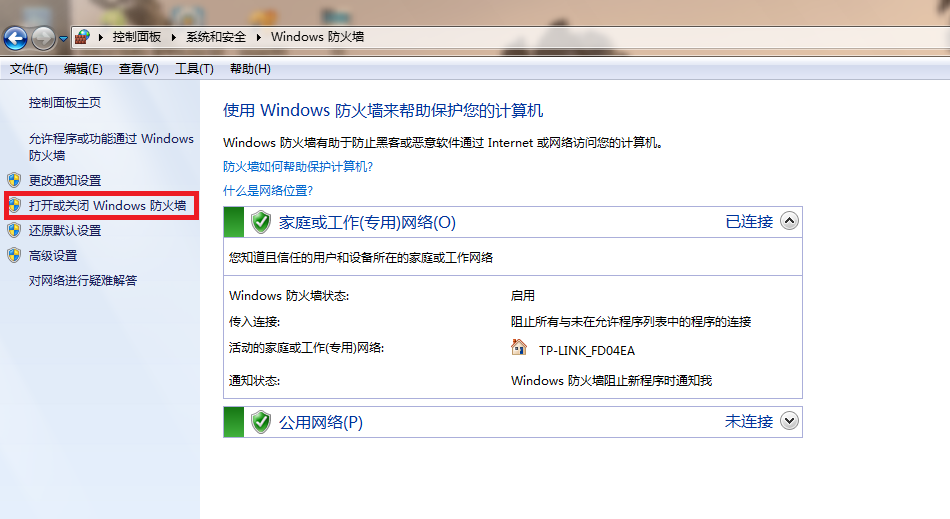The height and width of the screenshot is (519, 950).
Task: Click Windows 防火墙阻止新程序时通知我 text
Action: (x=611, y=381)
